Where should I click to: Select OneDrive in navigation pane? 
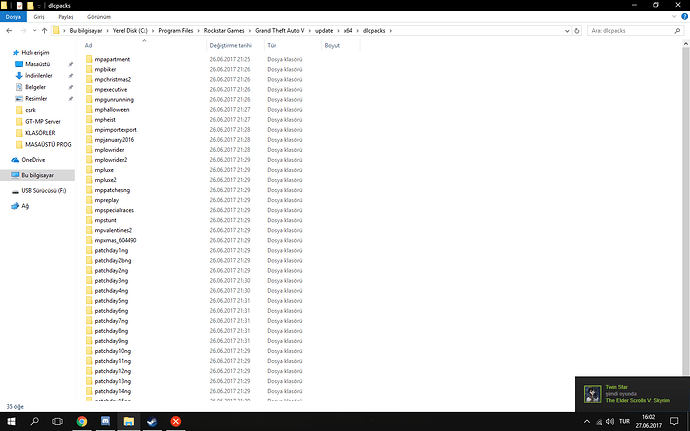point(33,160)
